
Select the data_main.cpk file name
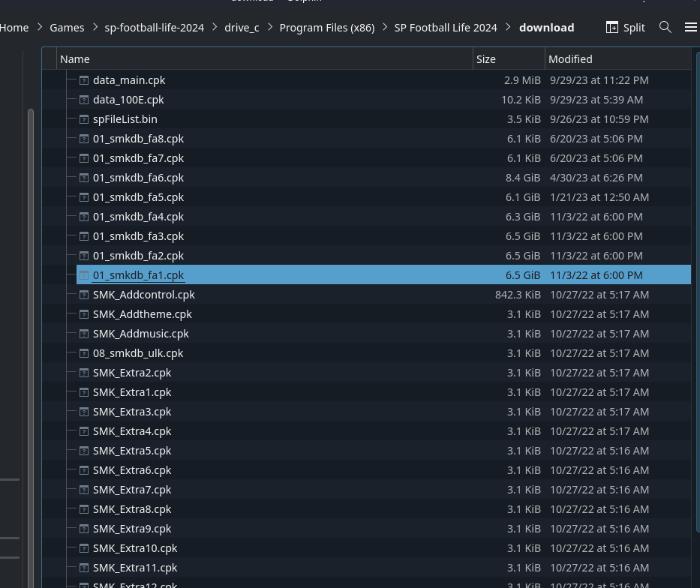pyautogui.click(x=129, y=80)
